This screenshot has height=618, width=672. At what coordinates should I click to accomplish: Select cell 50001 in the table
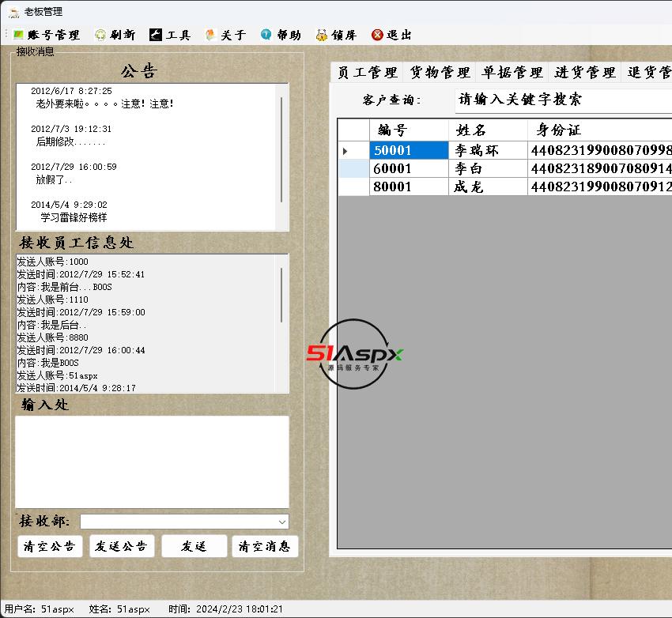click(409, 151)
